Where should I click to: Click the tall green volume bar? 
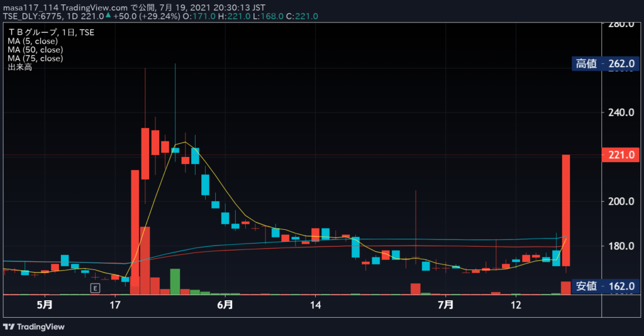point(175,281)
